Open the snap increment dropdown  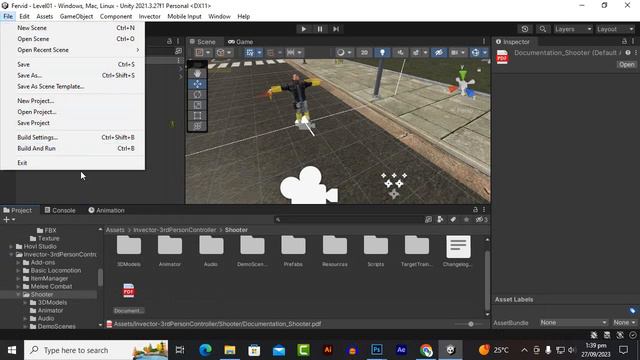coord(294,53)
